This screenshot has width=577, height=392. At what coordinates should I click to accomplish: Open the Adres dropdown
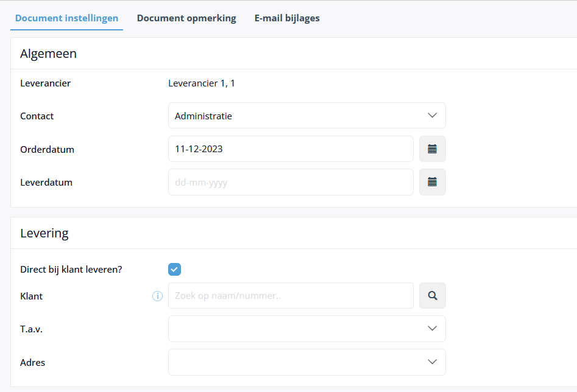(x=307, y=362)
